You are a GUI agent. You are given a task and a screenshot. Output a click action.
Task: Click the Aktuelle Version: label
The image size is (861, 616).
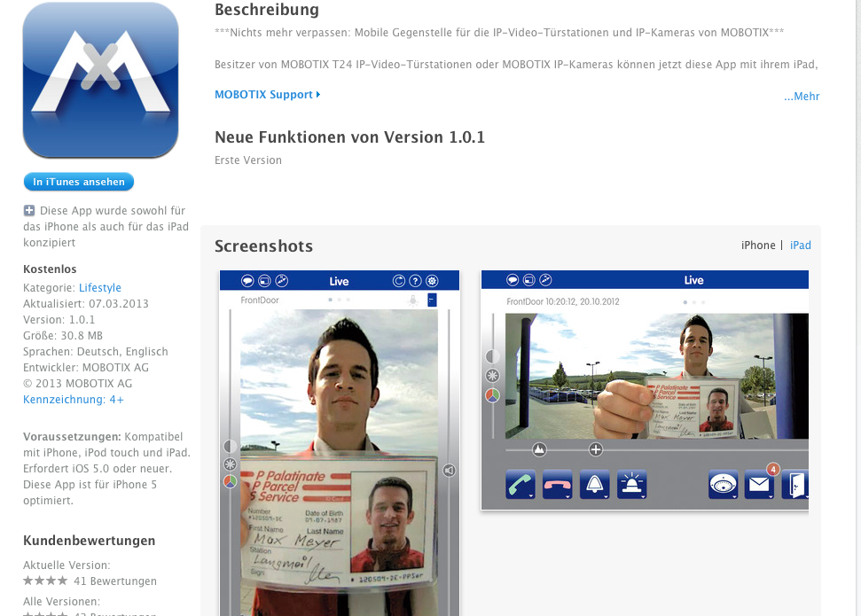click(67, 565)
